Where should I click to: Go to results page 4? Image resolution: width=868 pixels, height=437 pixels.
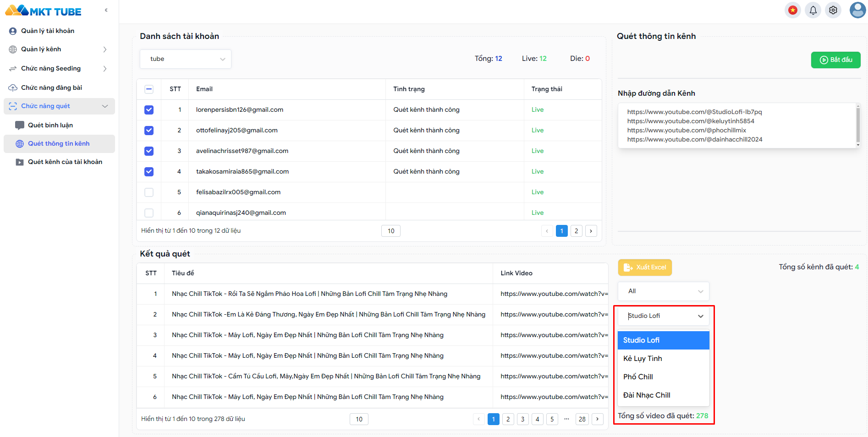538,419
